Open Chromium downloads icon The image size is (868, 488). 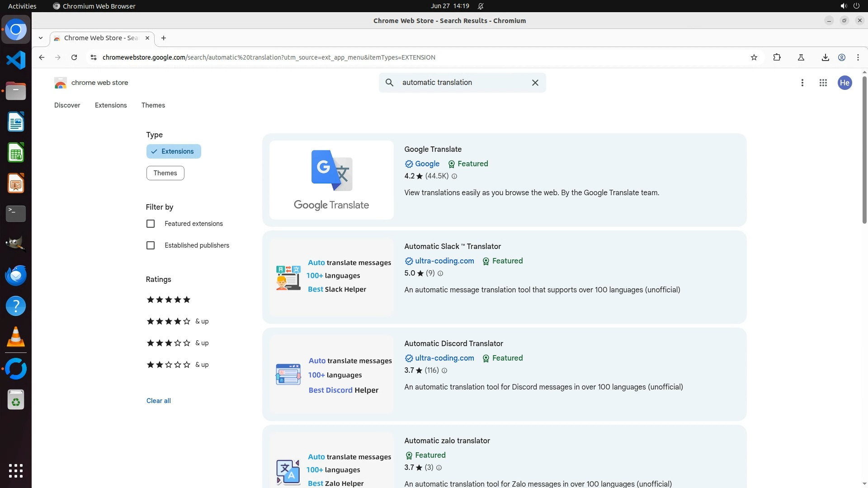point(825,57)
